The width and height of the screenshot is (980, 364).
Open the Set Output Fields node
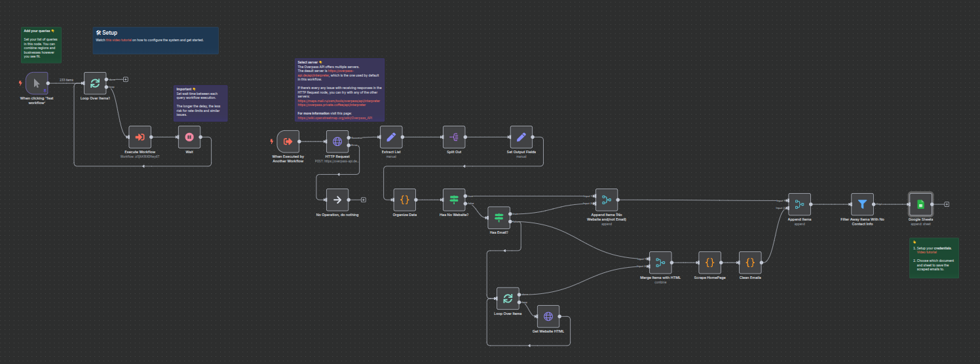tap(521, 137)
